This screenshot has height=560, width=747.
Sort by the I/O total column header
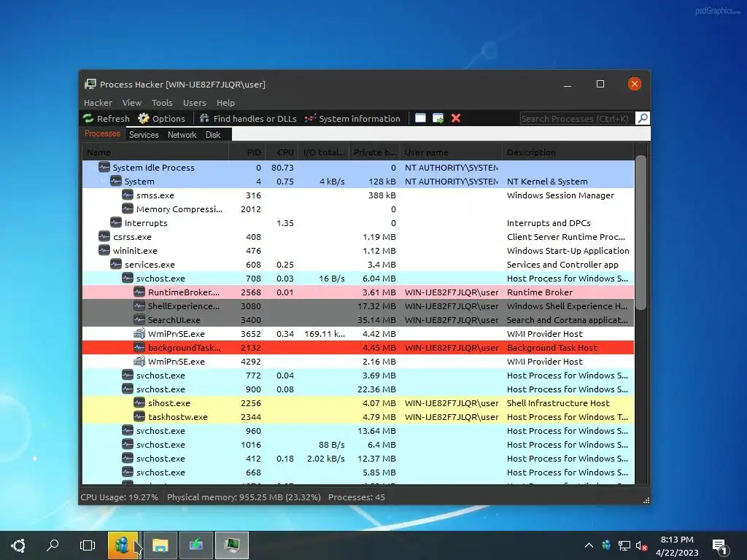pos(324,152)
